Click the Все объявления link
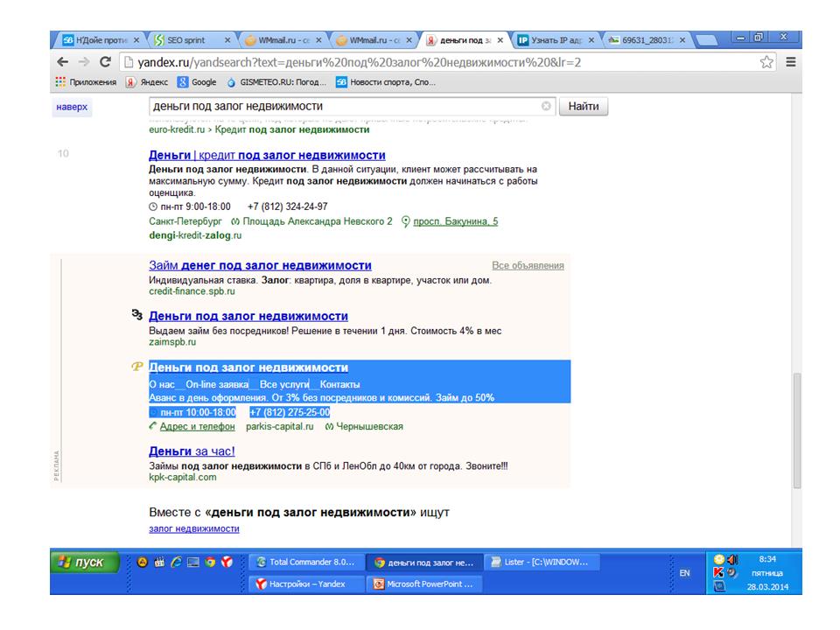The width and height of the screenshot is (840, 630). pyautogui.click(x=528, y=265)
